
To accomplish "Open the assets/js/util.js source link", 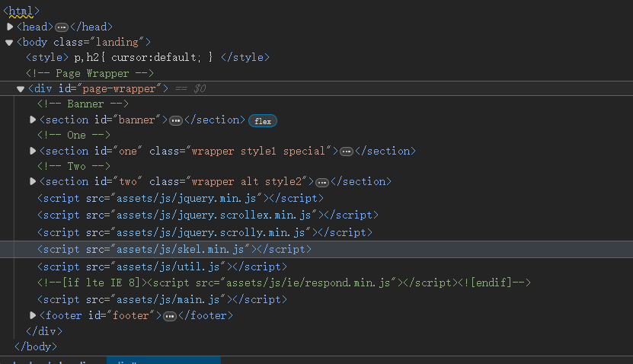I will (168, 267).
